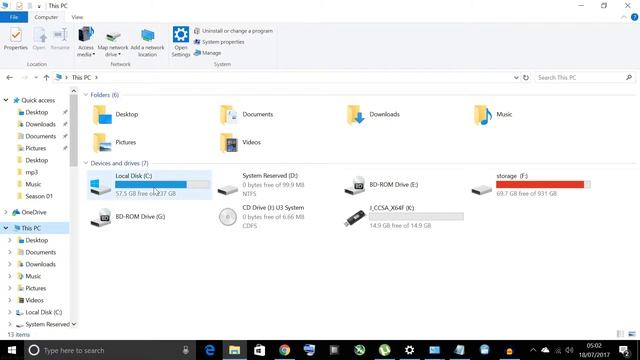Switch to the View ribbon tab
This screenshot has width=640, height=360.
point(77,17)
